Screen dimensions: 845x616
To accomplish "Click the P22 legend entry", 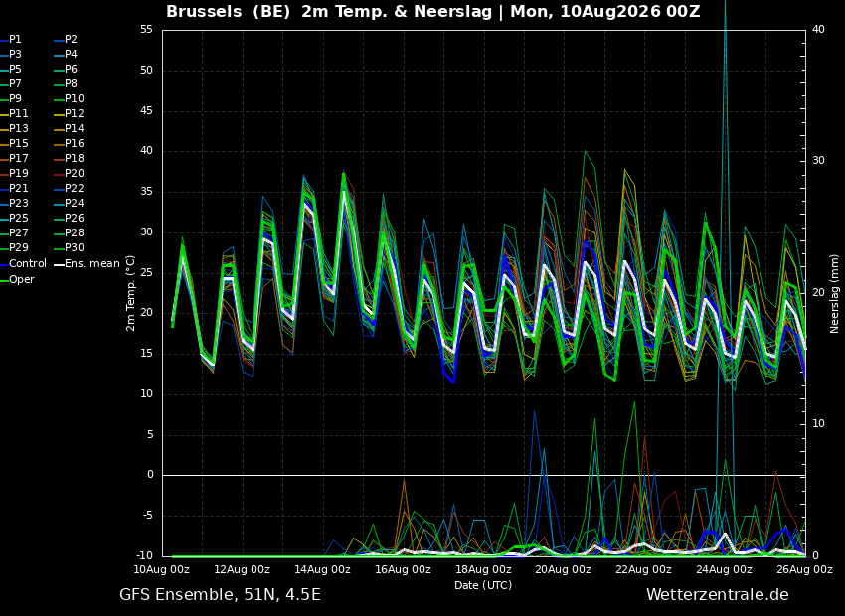I will click(70, 189).
